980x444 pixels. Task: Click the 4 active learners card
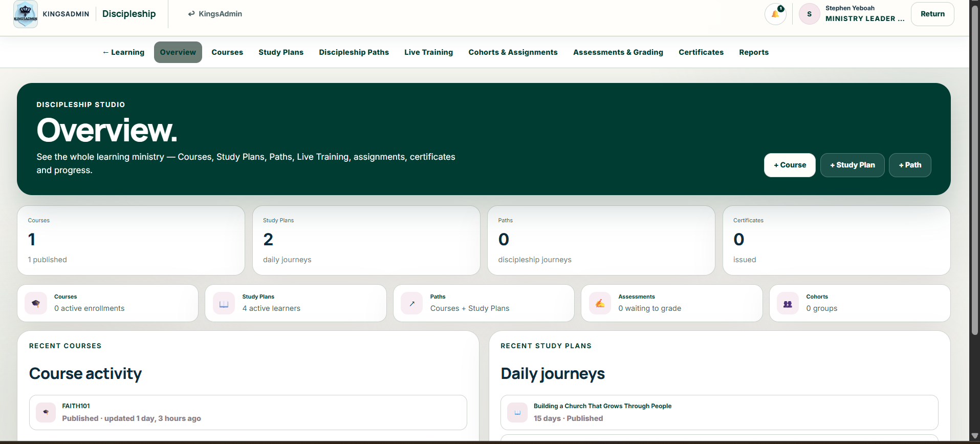(296, 303)
